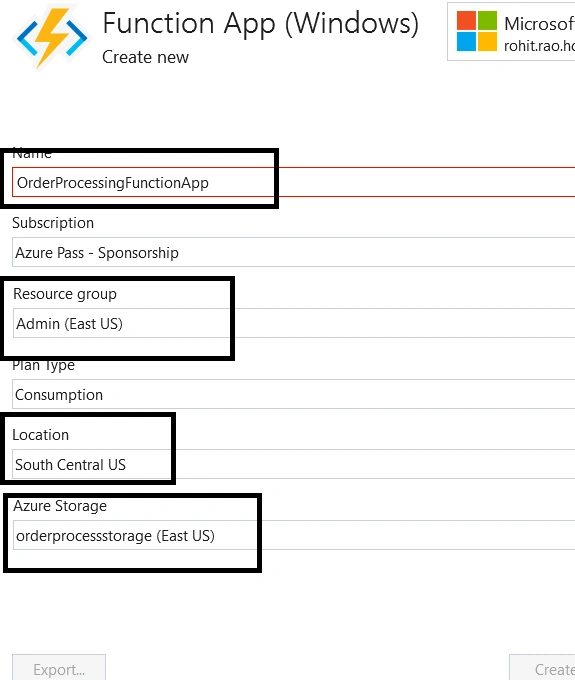Click the Subscription field label
Viewport: 575px width, 680px height.
coord(53,223)
